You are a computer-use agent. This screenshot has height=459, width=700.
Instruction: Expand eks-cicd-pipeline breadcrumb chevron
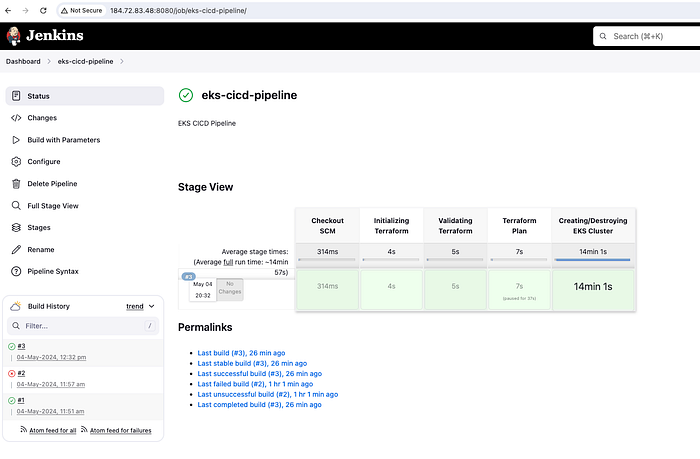coord(121,62)
